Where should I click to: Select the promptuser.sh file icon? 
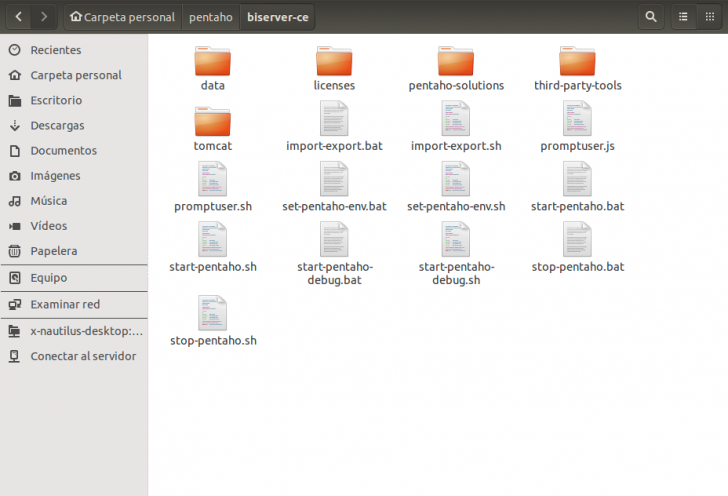(213, 179)
